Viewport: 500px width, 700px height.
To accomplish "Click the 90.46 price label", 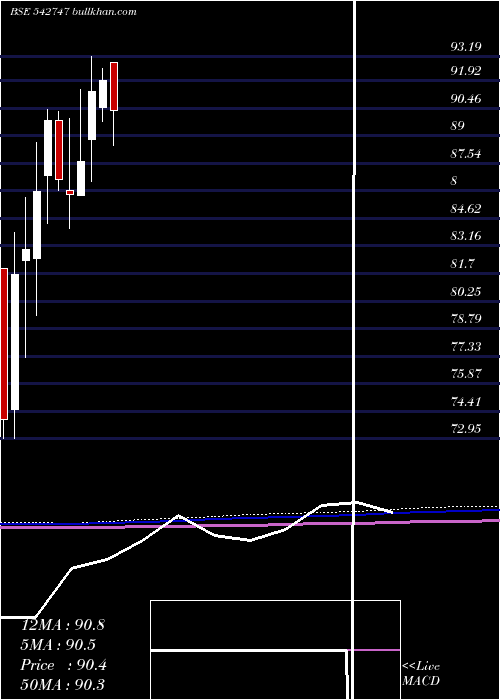I will click(x=466, y=98).
